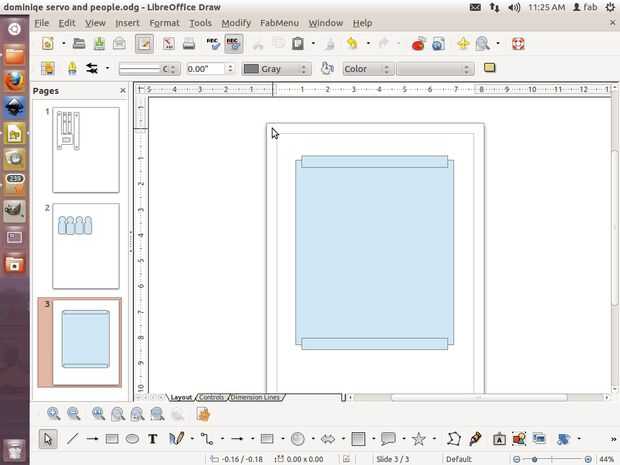The image size is (620, 465).
Task: Switch to the Controls layer tab
Action: pyautogui.click(x=211, y=398)
